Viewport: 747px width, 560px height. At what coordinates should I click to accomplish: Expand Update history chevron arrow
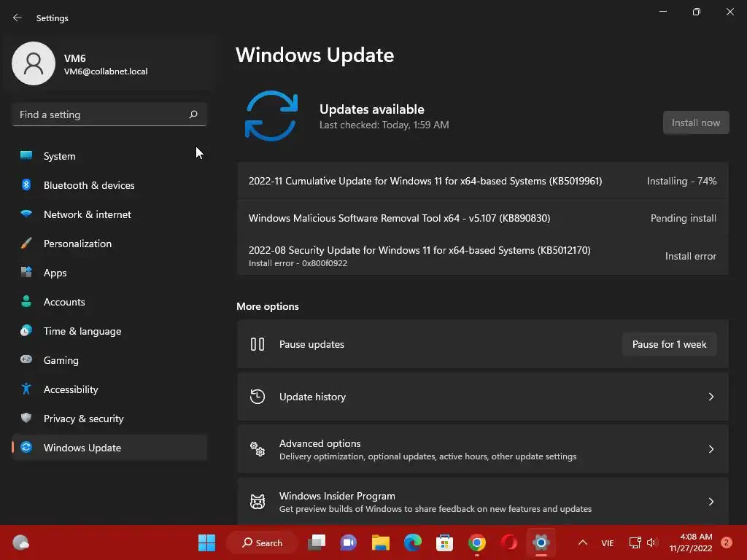click(x=711, y=397)
